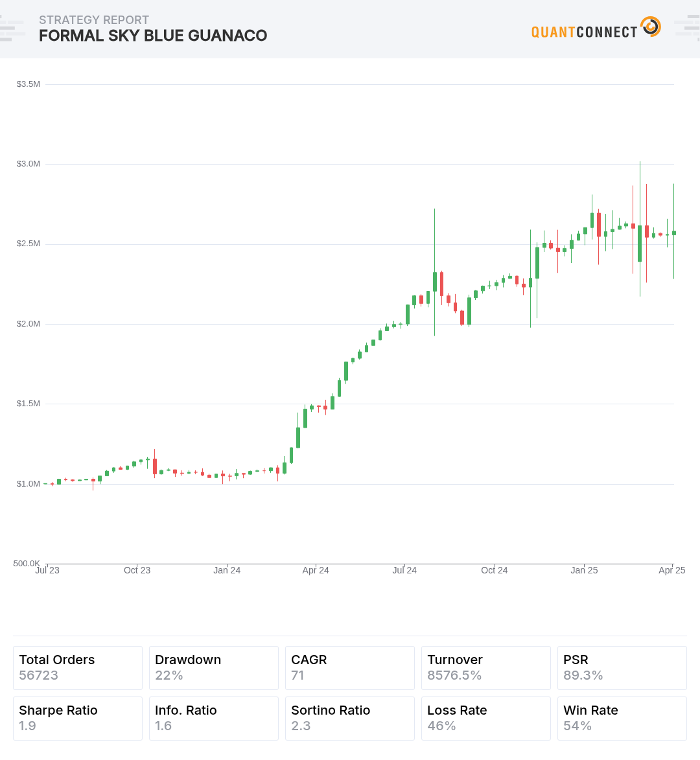The width and height of the screenshot is (700, 760).
Task: Click the $3.0M y-axis label
Action: [x=29, y=164]
